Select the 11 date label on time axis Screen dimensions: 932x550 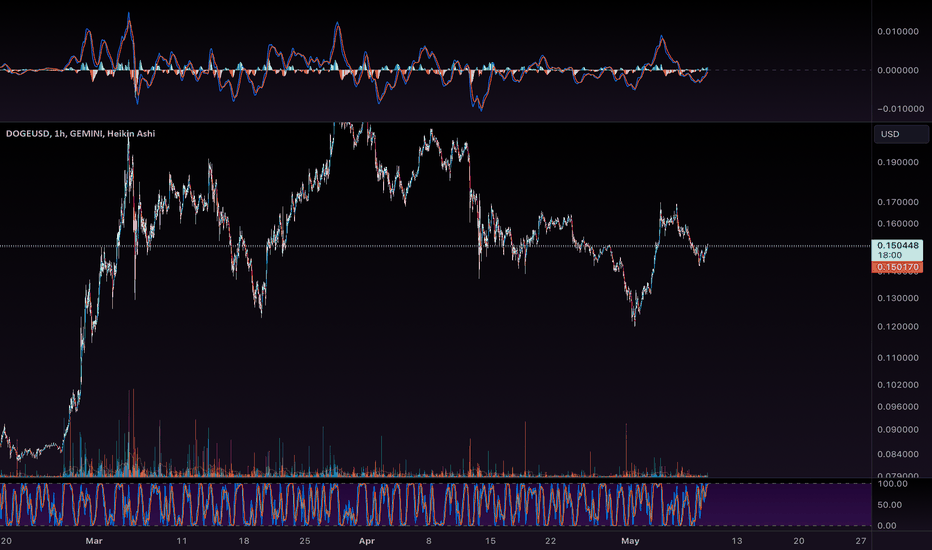pos(182,540)
